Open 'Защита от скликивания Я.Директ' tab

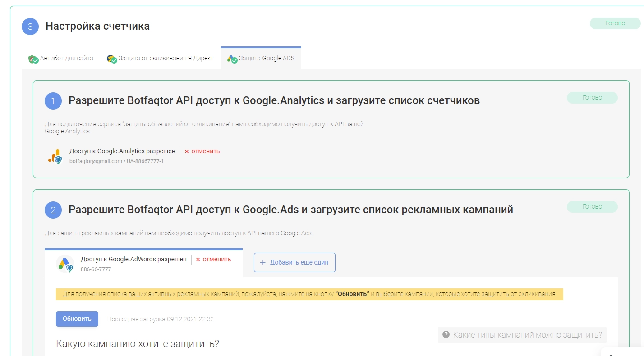165,59
